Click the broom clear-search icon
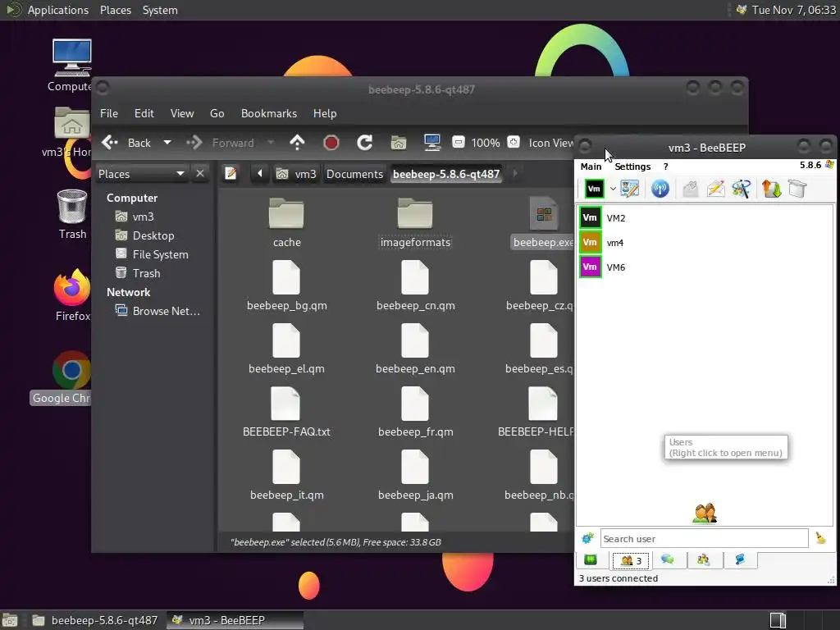The width and height of the screenshot is (840, 630). pyautogui.click(x=820, y=538)
